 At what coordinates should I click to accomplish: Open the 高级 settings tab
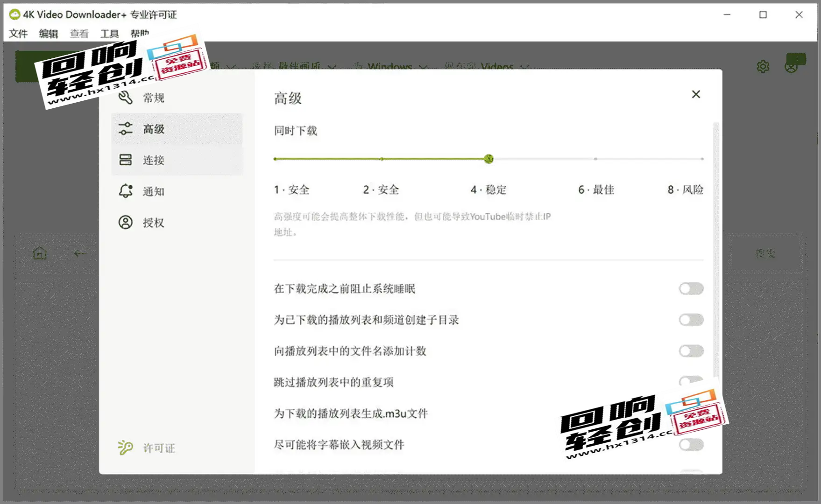point(177,129)
